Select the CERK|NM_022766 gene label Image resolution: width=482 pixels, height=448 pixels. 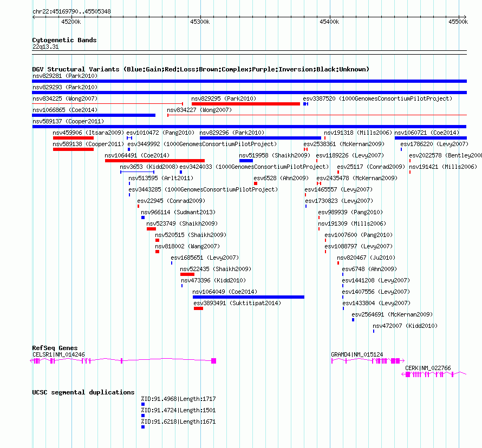pos(428,368)
